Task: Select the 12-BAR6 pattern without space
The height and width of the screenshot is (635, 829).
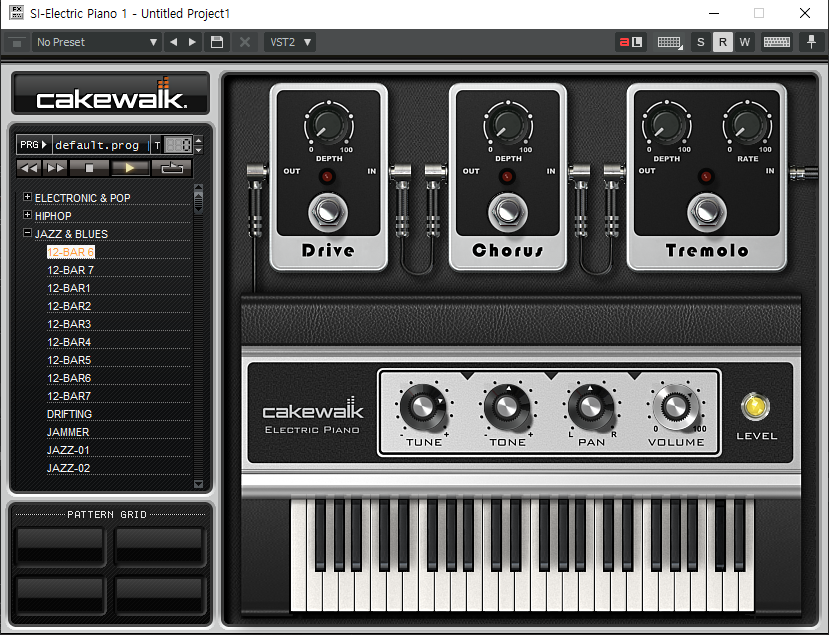Action: [x=69, y=378]
